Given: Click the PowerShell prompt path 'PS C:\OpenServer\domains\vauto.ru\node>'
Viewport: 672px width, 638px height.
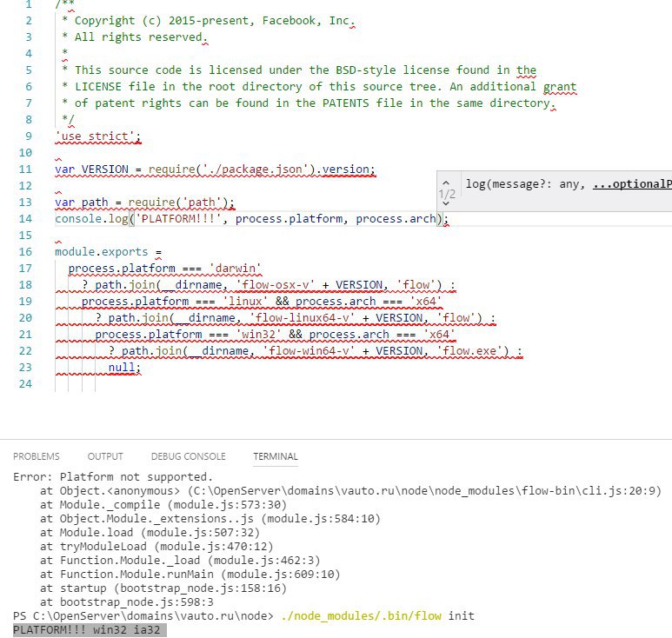Looking at the screenshot, I should coord(143,616).
